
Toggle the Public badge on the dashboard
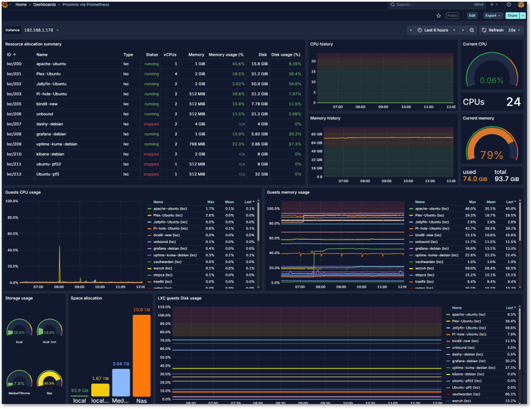click(452, 16)
